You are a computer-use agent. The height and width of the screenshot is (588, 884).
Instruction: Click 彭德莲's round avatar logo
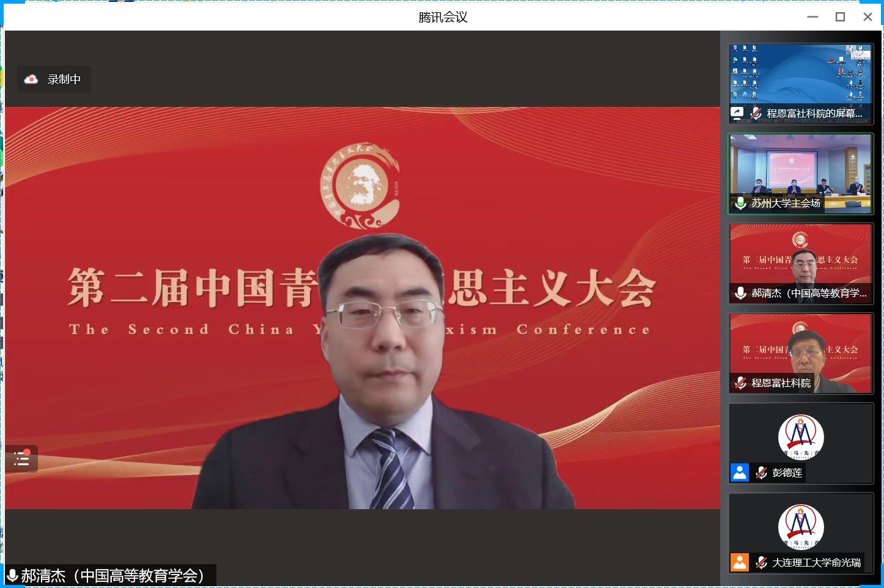click(x=801, y=436)
